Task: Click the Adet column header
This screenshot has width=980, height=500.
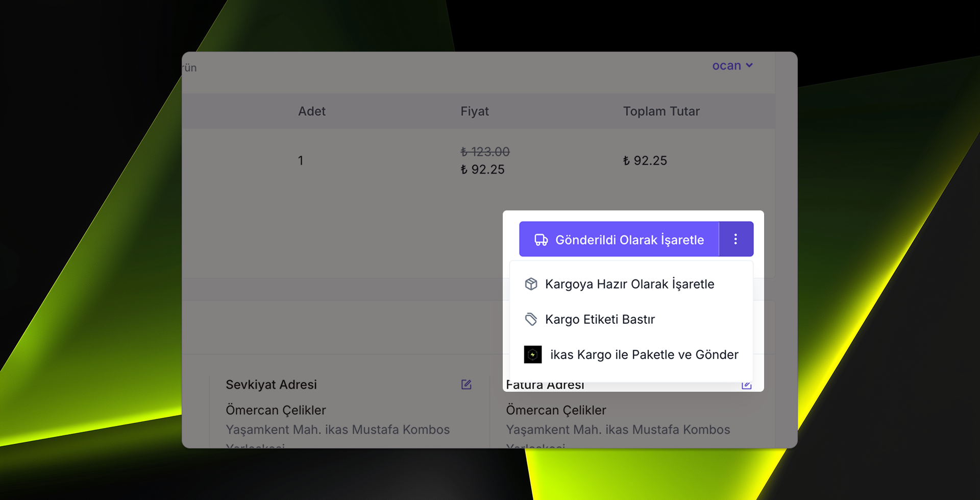Action: [x=311, y=111]
